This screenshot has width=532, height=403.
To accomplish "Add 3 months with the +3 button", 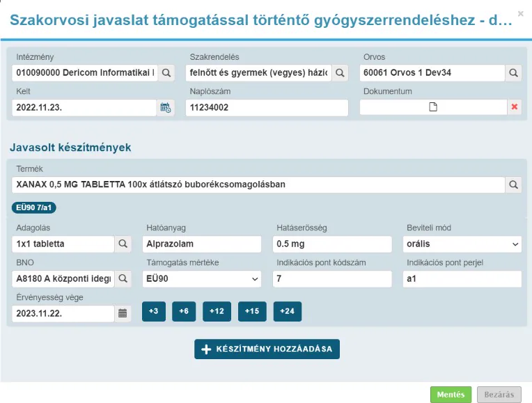I will point(154,311).
